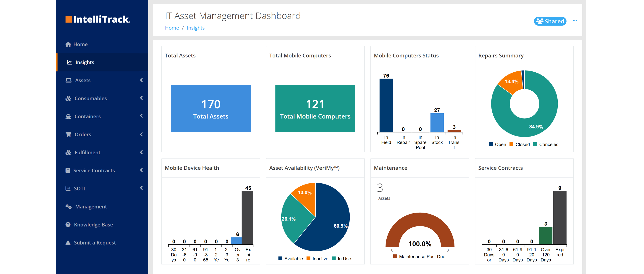The height and width of the screenshot is (274, 644).
Task: Select the Orders shopping cart icon
Action: point(68,134)
